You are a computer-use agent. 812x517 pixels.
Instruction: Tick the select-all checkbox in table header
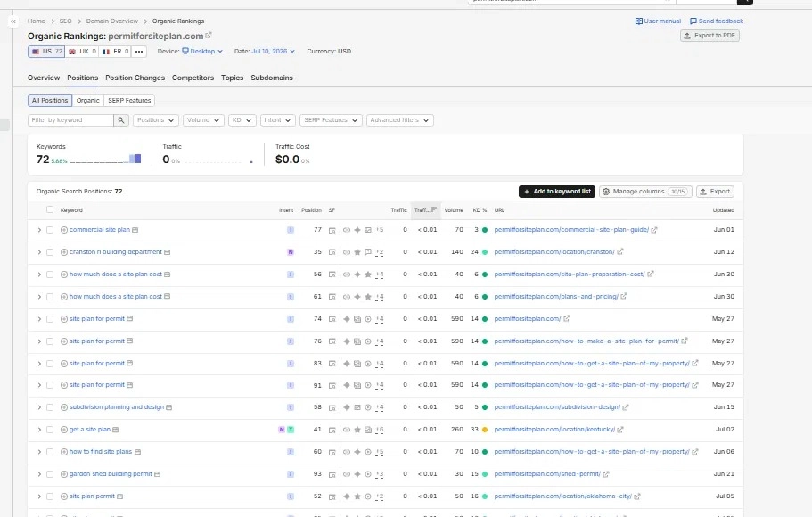(x=50, y=209)
